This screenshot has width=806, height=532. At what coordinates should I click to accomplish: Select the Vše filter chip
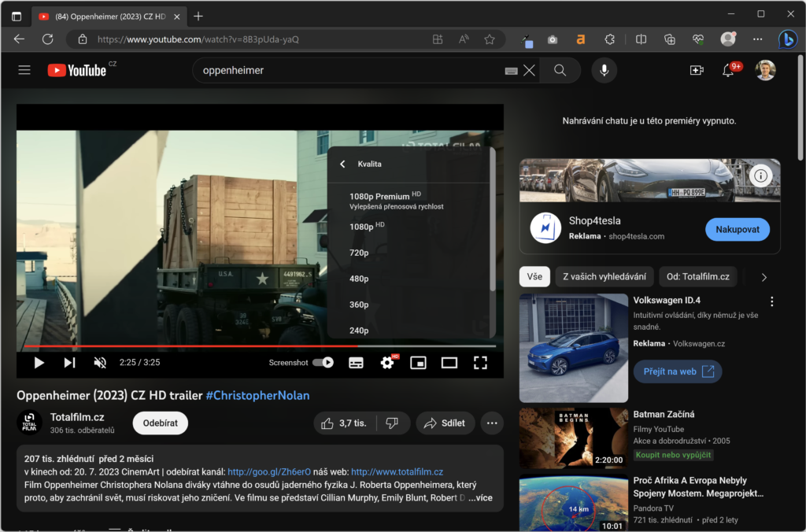click(x=534, y=276)
